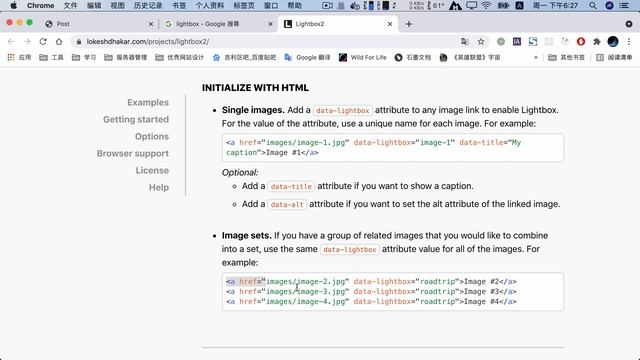Close the Lightbox2 tab
Screen dimensions: 640x360
[x=390, y=24]
